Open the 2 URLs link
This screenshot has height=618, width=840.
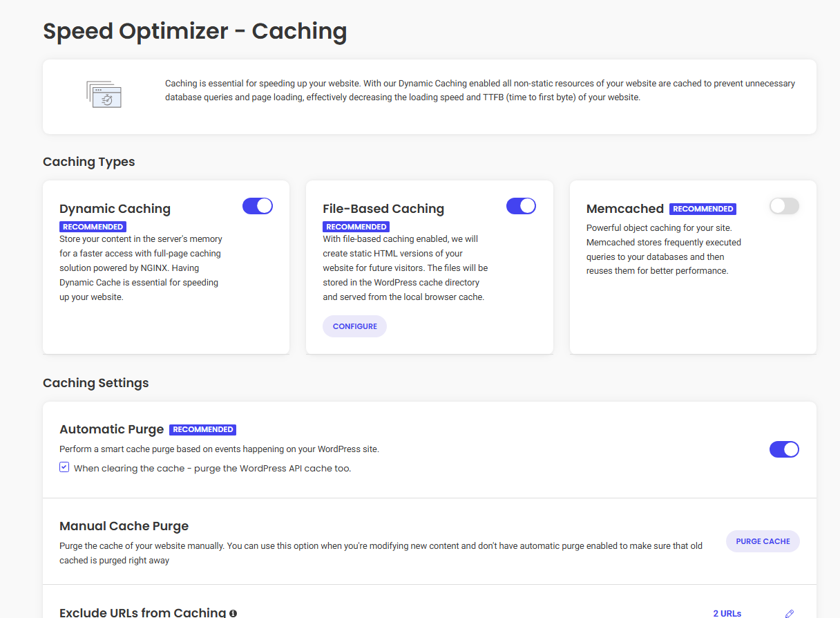tap(727, 613)
